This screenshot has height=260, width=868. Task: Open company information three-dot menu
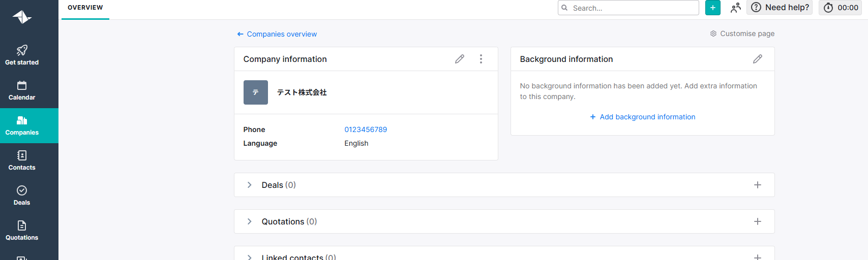(x=481, y=59)
